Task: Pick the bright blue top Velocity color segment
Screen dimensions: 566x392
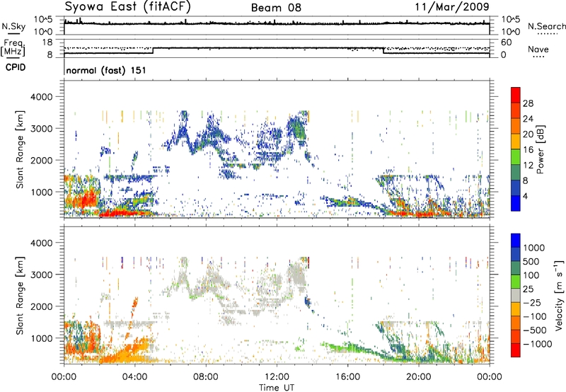Action: pos(516,241)
